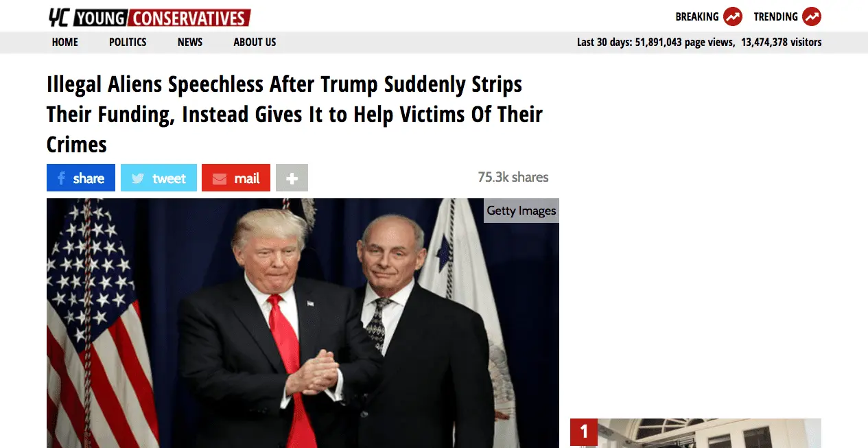The image size is (868, 448).
Task: Expand more sharing options with plus button
Action: (x=292, y=178)
